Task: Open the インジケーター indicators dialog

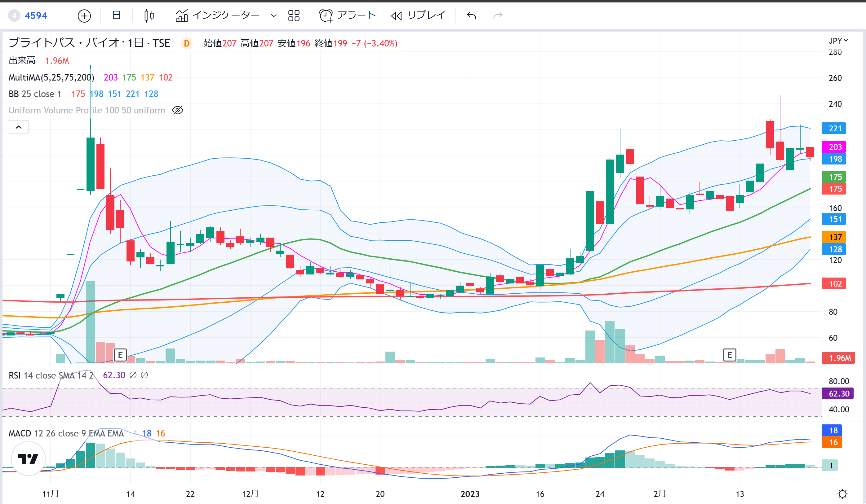Action: coord(217,15)
